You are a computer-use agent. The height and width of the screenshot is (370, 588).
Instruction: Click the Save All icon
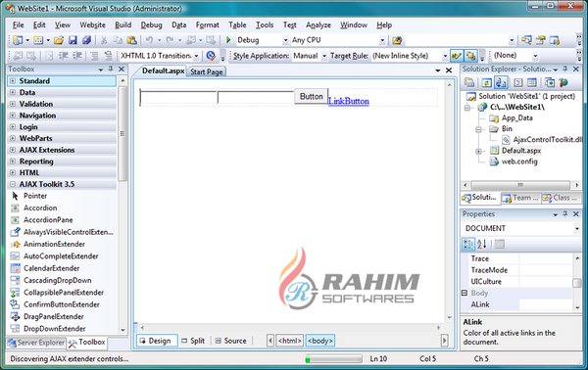(86, 40)
